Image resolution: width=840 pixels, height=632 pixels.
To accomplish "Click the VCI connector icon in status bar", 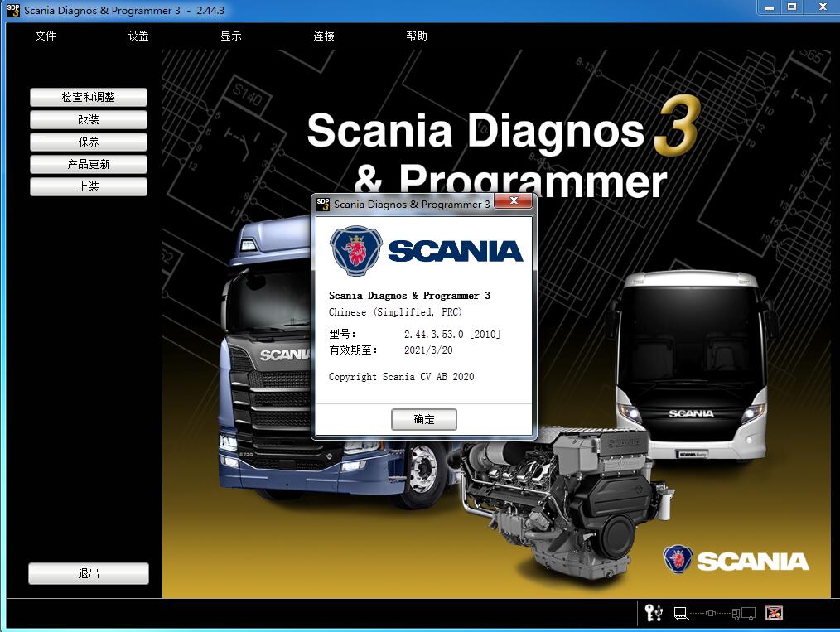I will coord(711,613).
